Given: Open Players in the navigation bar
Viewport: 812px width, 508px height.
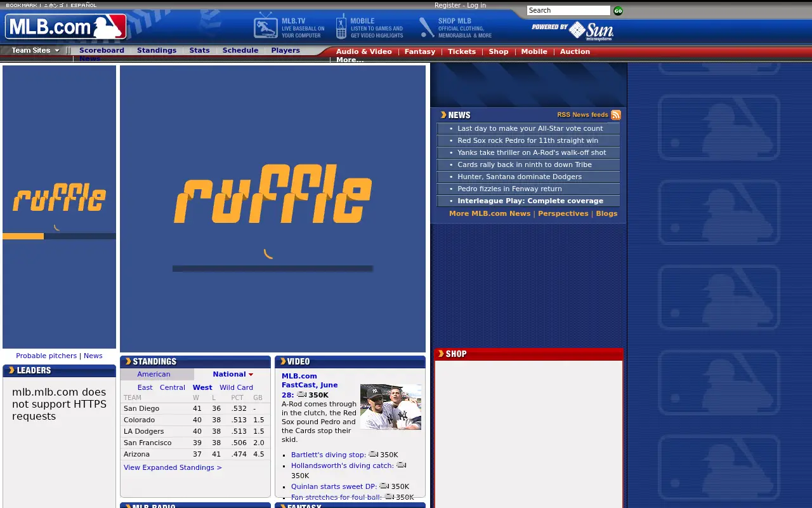Looking at the screenshot, I should click(285, 50).
